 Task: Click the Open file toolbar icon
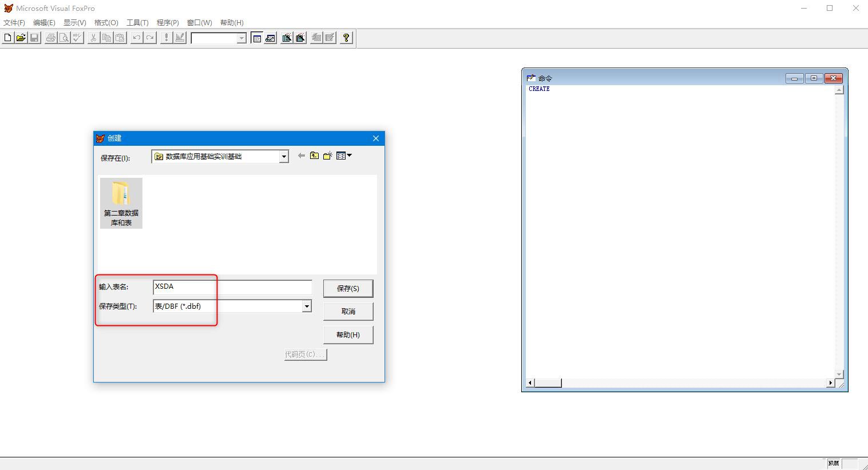click(x=21, y=38)
